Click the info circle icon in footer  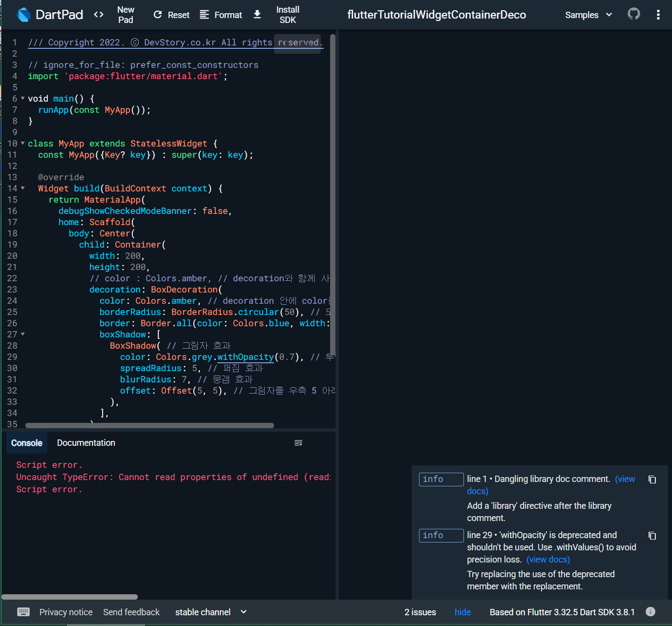651,611
